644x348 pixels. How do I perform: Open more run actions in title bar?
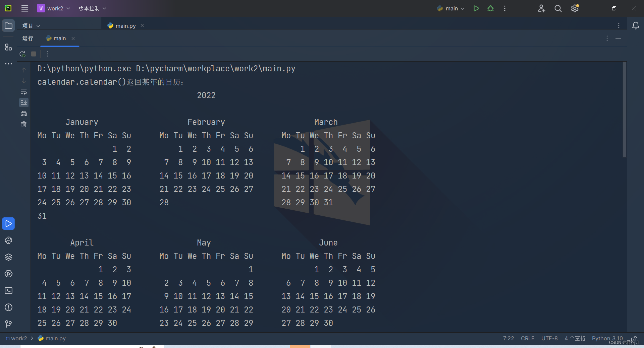tap(505, 8)
